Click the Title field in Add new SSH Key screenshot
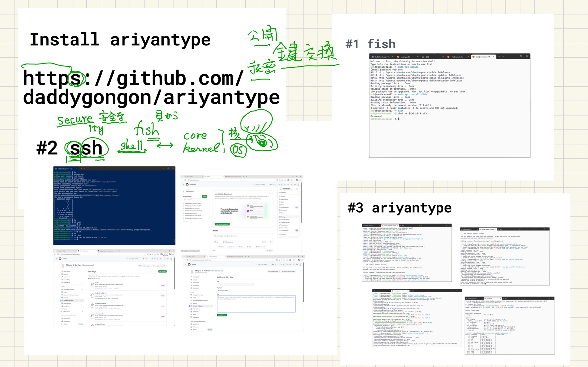Image resolution: width=588 pixels, height=367 pixels. pyautogui.click(x=236, y=284)
